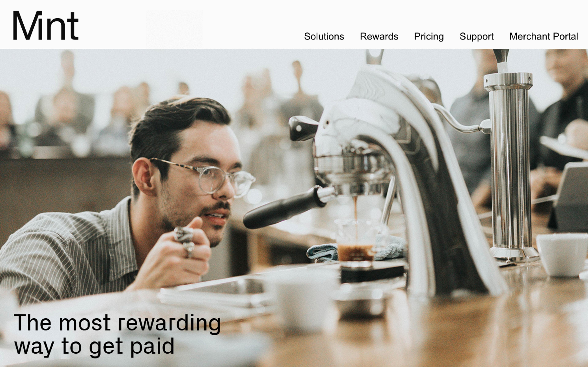Visit the Support page
The image size is (588, 367).
(477, 37)
